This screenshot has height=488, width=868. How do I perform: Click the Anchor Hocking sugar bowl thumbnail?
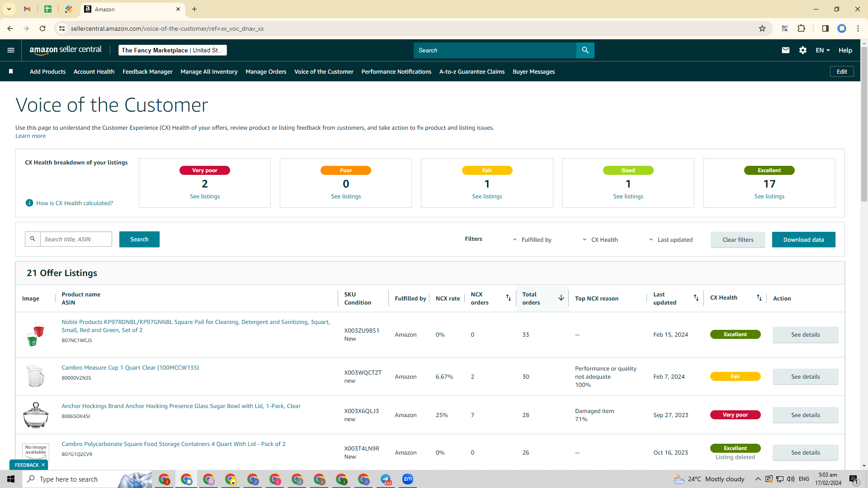coord(35,415)
